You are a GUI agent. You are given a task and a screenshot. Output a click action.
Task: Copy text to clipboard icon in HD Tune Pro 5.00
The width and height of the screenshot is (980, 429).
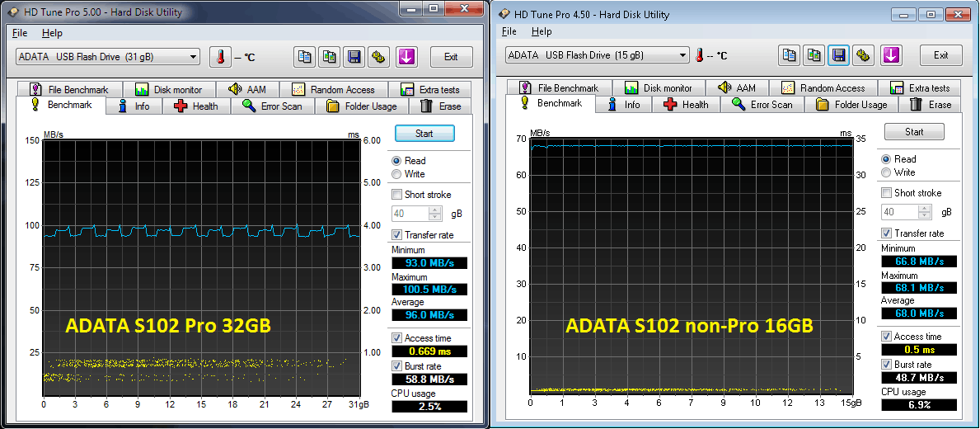pyautogui.click(x=304, y=57)
